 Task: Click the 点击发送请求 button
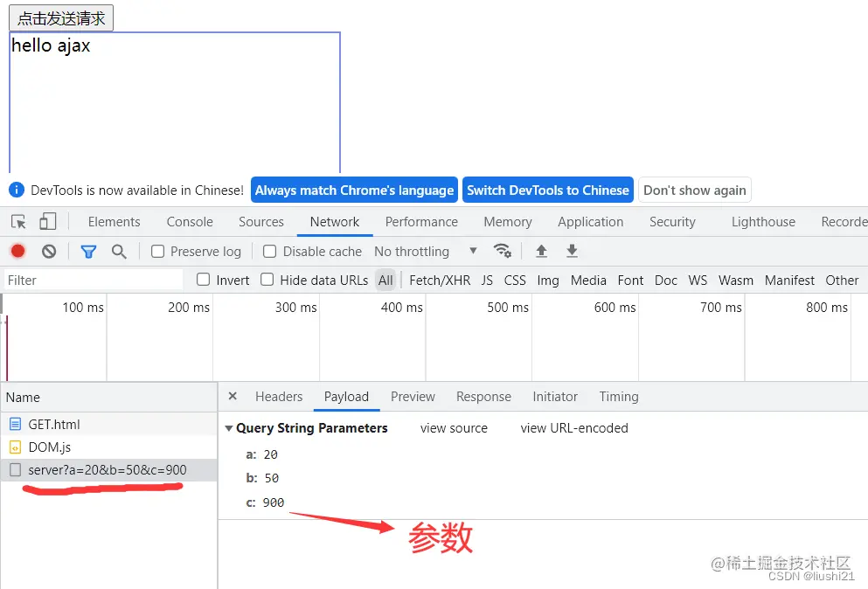pos(61,18)
